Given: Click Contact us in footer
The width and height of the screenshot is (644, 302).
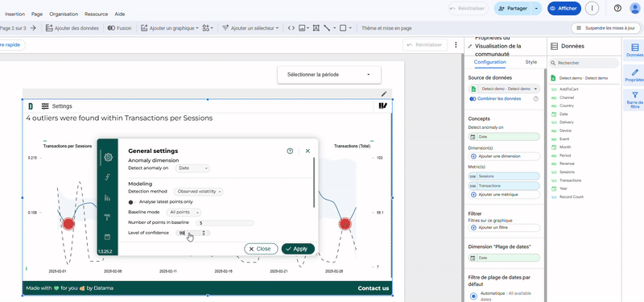Looking at the screenshot, I should 373,288.
